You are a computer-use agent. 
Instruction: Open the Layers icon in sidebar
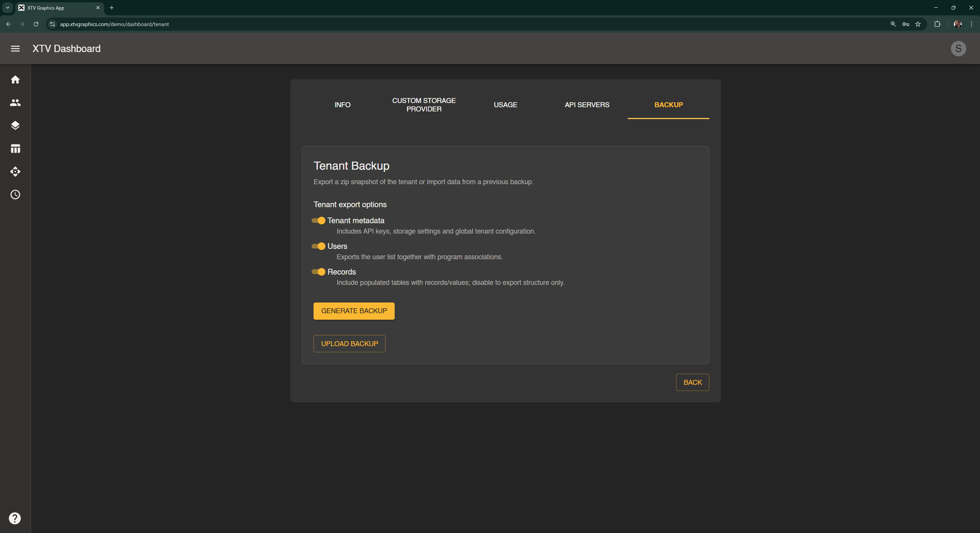pos(15,126)
